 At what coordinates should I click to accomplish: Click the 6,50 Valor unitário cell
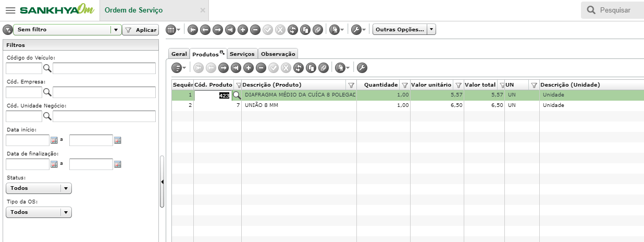point(437,105)
